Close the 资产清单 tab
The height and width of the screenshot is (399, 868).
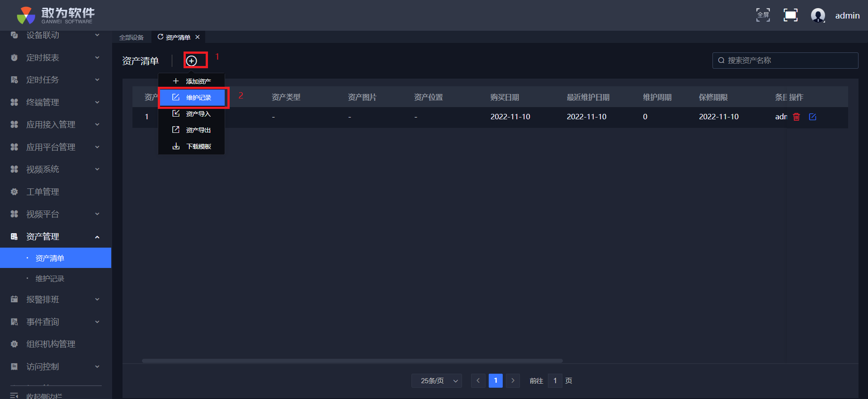tap(198, 37)
